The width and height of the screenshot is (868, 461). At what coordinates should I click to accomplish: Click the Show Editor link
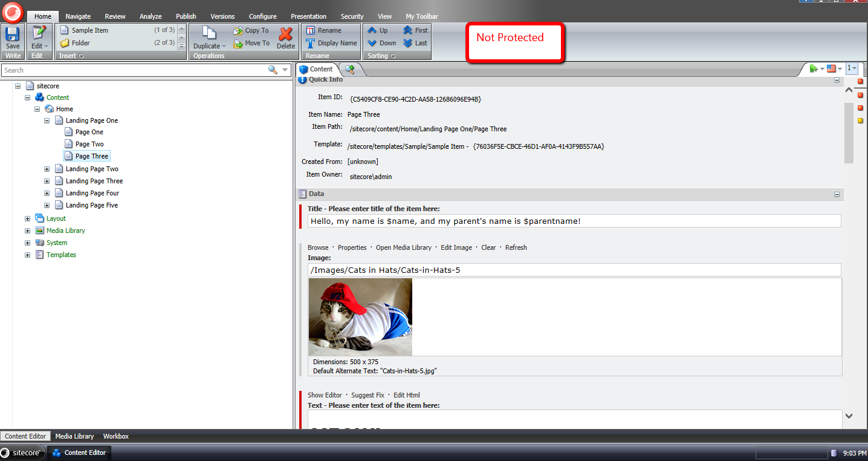click(x=325, y=395)
